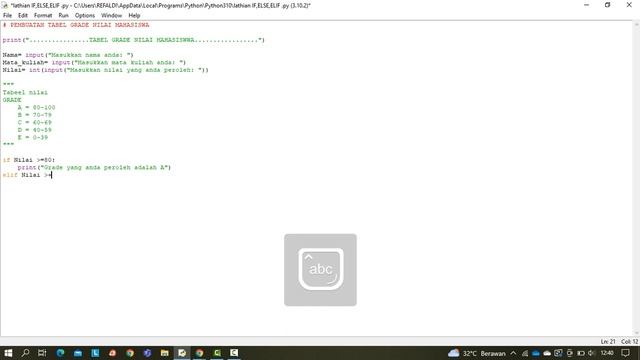The width and height of the screenshot is (640, 360).
Task: Click the 'if Nilai >=80:' line
Action: [29, 160]
